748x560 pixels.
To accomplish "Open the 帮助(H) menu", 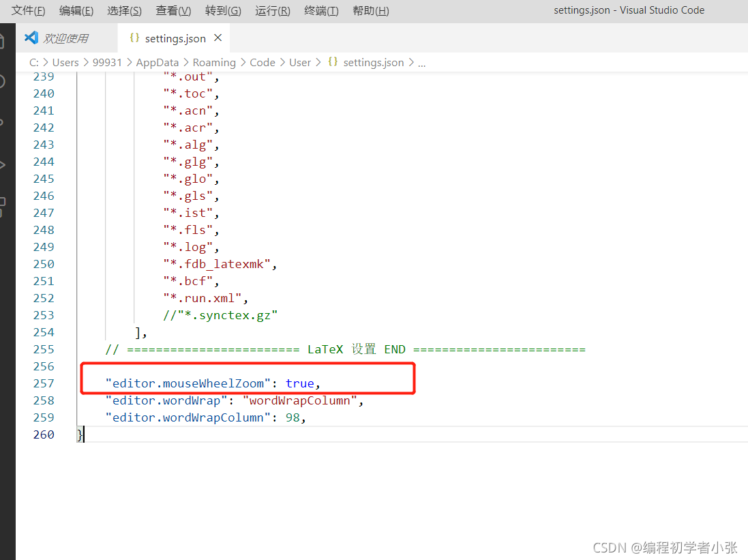I will click(371, 10).
